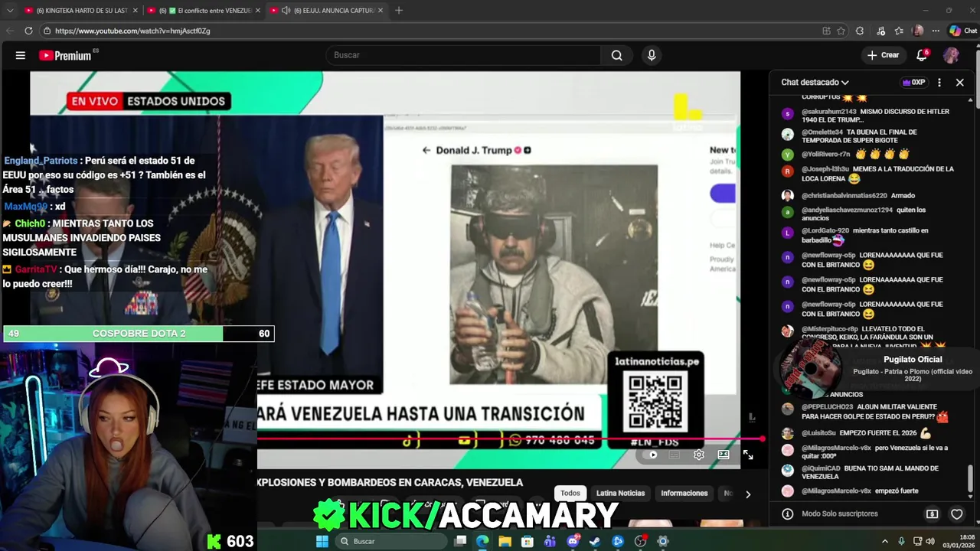Click chat username @sakurahum2143
Screen dimensions: 980x551
pos(828,112)
